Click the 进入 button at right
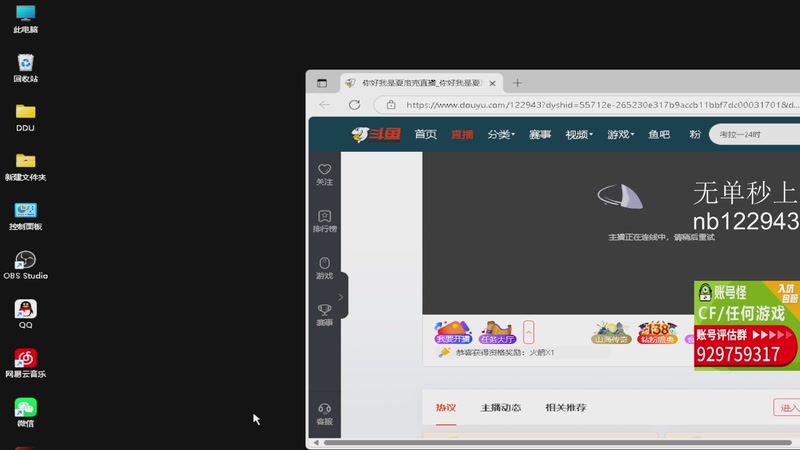800x450 pixels. click(x=787, y=407)
